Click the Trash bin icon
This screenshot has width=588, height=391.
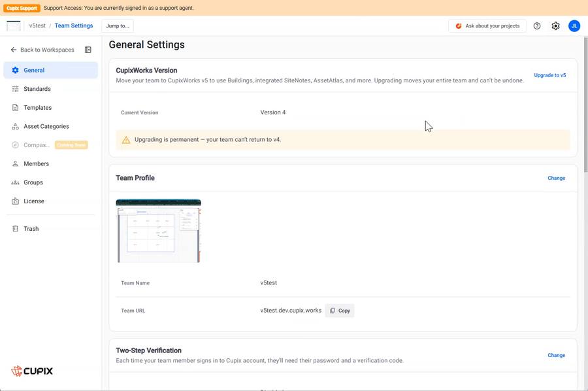pyautogui.click(x=16, y=229)
